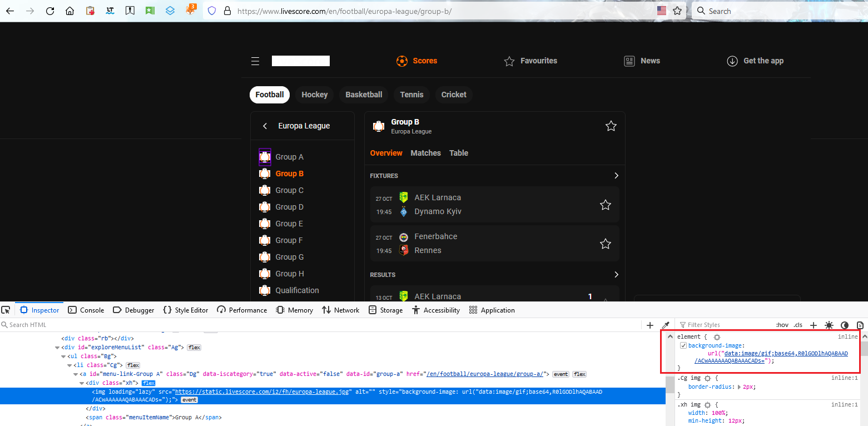Highlight elements matching .xh img selector
This screenshot has width=868, height=426.
click(x=708, y=404)
